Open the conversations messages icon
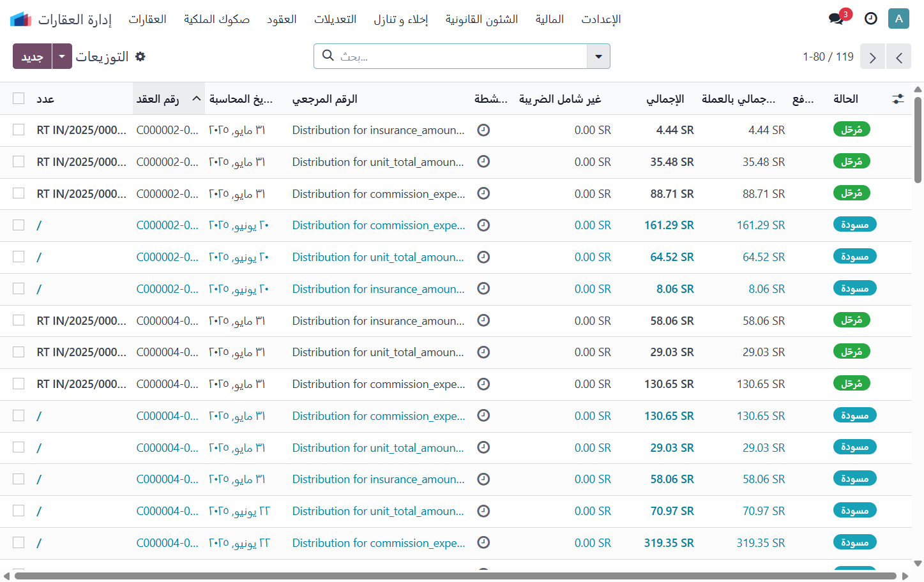The height and width of the screenshot is (582, 924). pos(836,19)
